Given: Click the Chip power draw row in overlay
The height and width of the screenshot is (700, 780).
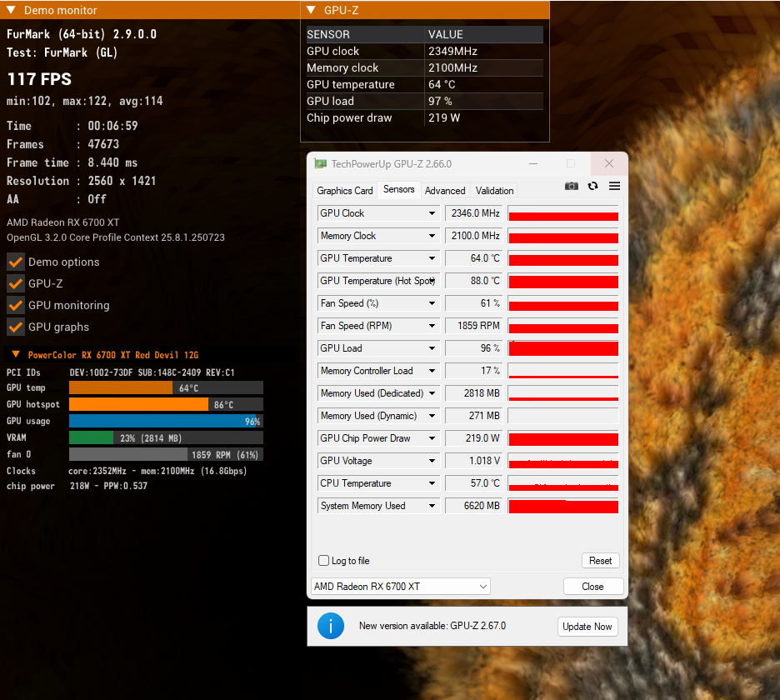Looking at the screenshot, I should 425,117.
